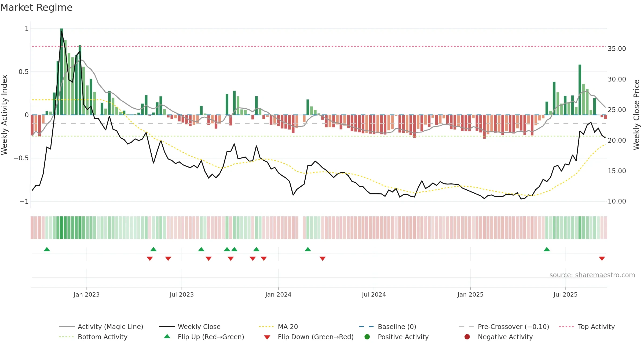Select the Flip Up marker near February 2024
This screenshot has width=644, height=362.
point(308,249)
